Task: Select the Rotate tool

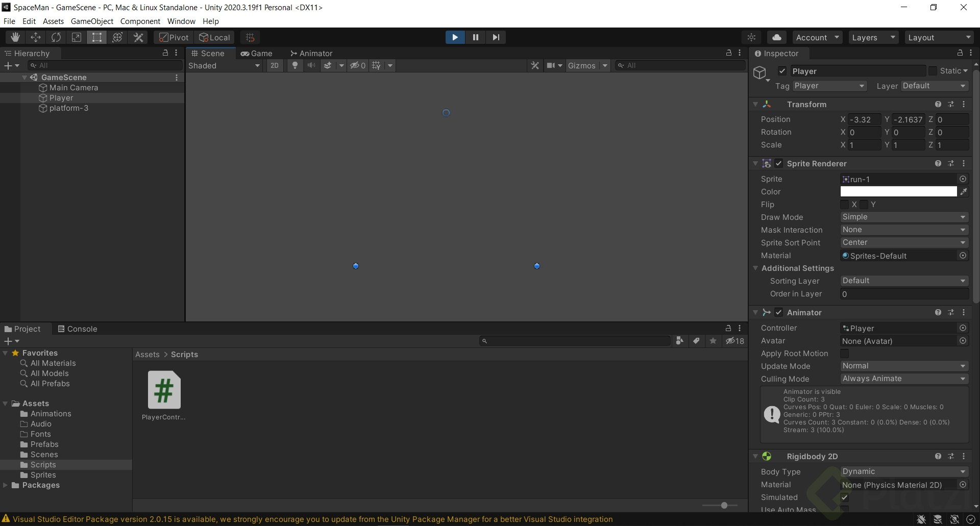Action: pos(56,37)
